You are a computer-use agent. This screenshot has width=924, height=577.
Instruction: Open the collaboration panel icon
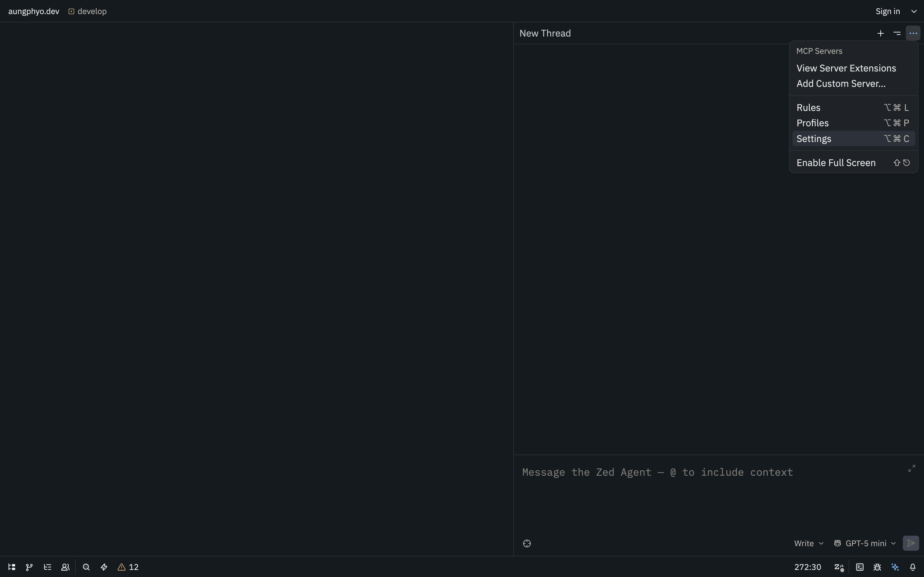65,567
